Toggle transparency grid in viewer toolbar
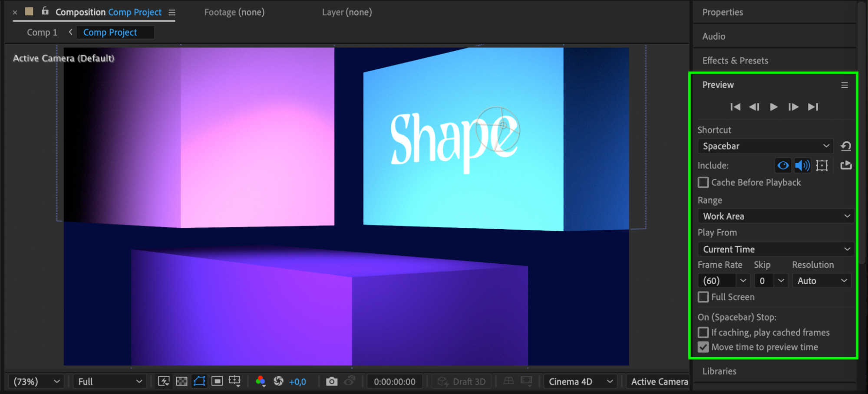The height and width of the screenshot is (394, 868). coord(182,381)
